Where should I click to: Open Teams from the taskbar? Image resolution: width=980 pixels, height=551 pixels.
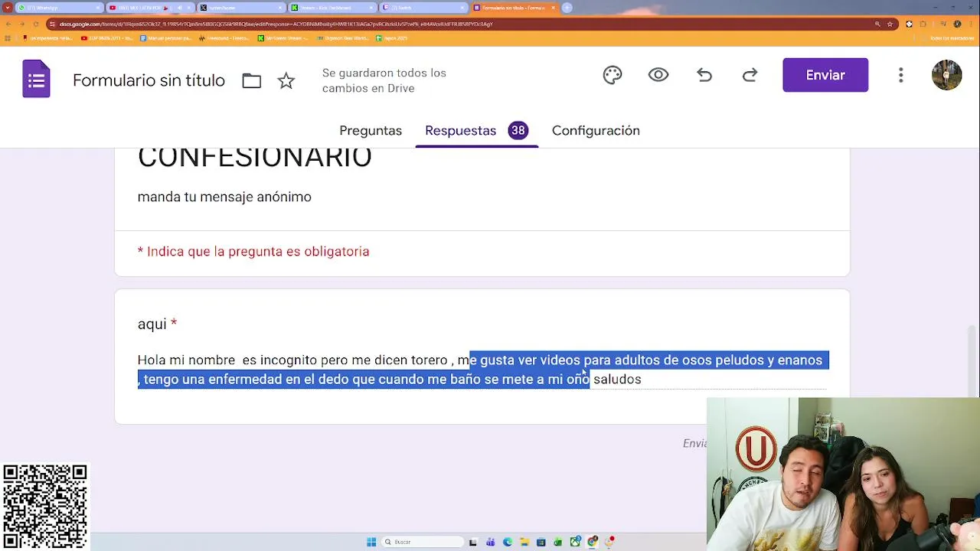[491, 542]
